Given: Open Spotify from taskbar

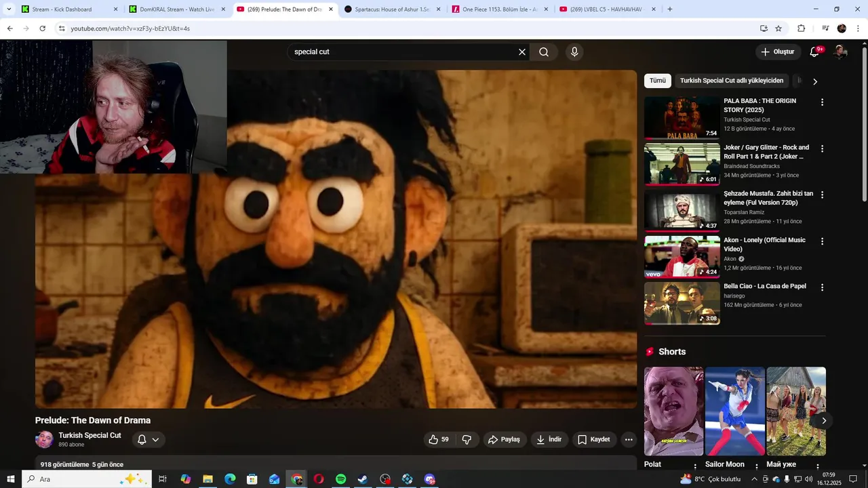Looking at the screenshot, I should coord(341,479).
